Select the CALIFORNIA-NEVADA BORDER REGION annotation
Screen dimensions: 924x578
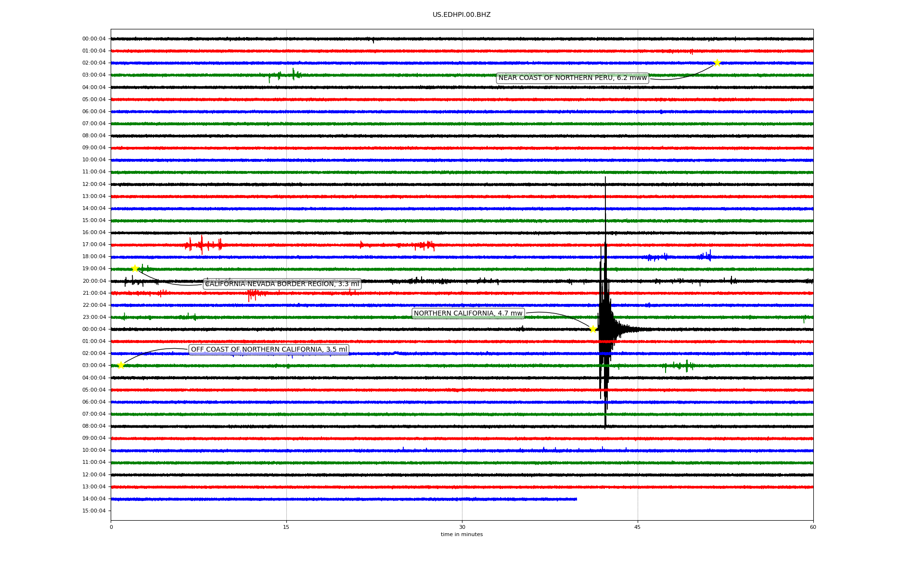(282, 284)
